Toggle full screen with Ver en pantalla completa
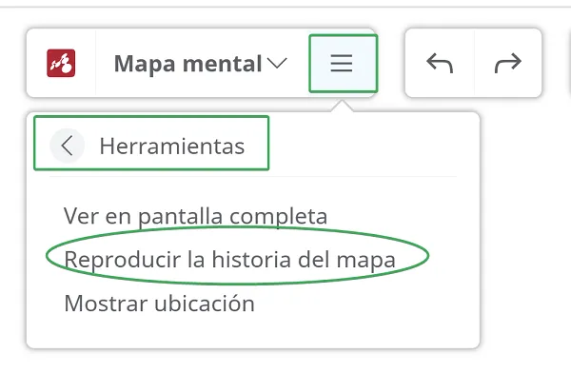571x392 pixels. click(x=195, y=216)
